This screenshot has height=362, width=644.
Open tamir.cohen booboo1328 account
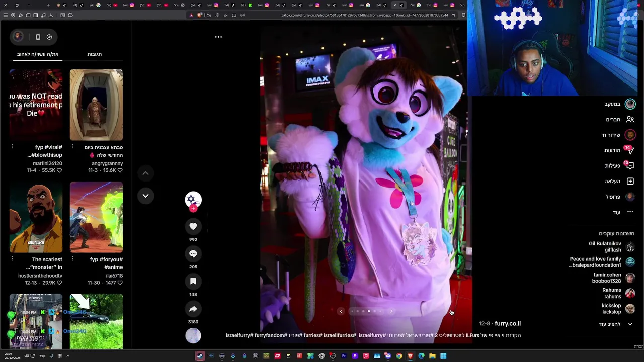pyautogui.click(x=613, y=278)
